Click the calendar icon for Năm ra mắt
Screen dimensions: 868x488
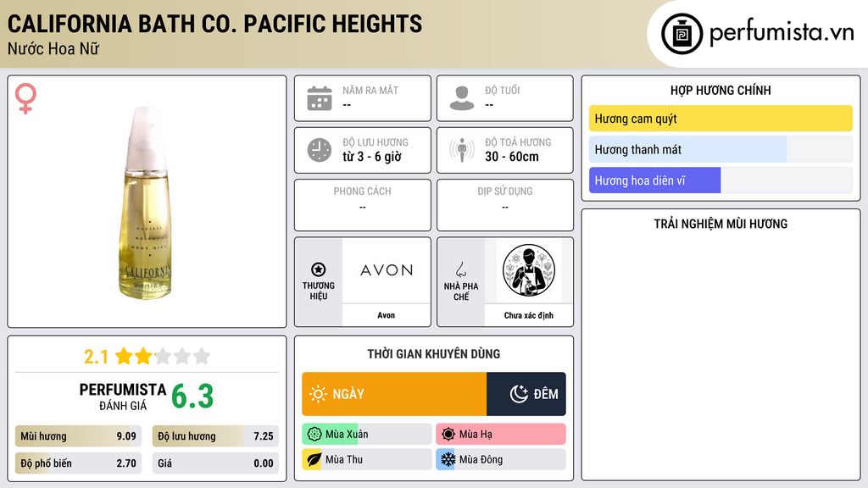pyautogui.click(x=320, y=98)
